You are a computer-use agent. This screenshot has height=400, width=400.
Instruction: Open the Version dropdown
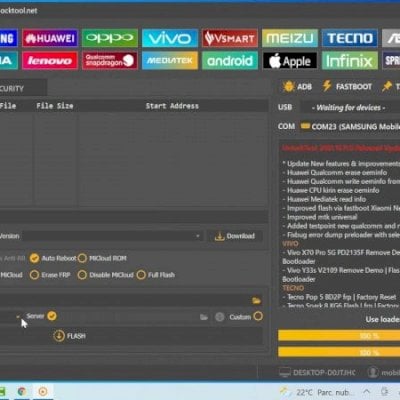(113, 236)
